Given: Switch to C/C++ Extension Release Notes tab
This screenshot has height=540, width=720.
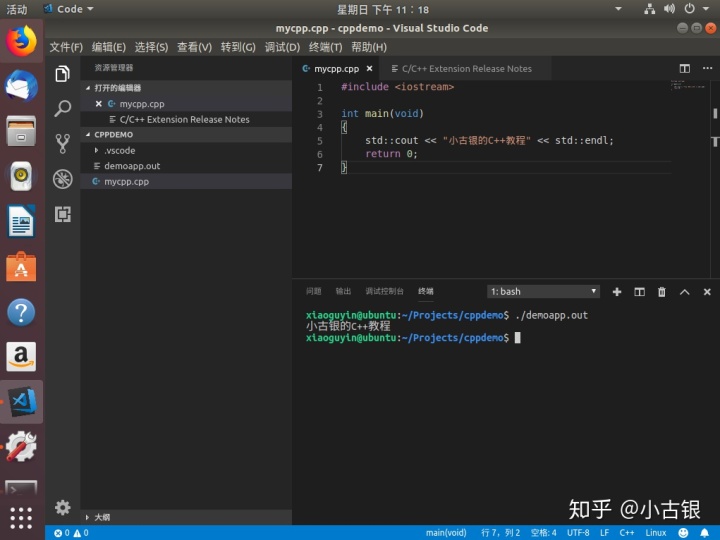Looking at the screenshot, I should pos(467,68).
